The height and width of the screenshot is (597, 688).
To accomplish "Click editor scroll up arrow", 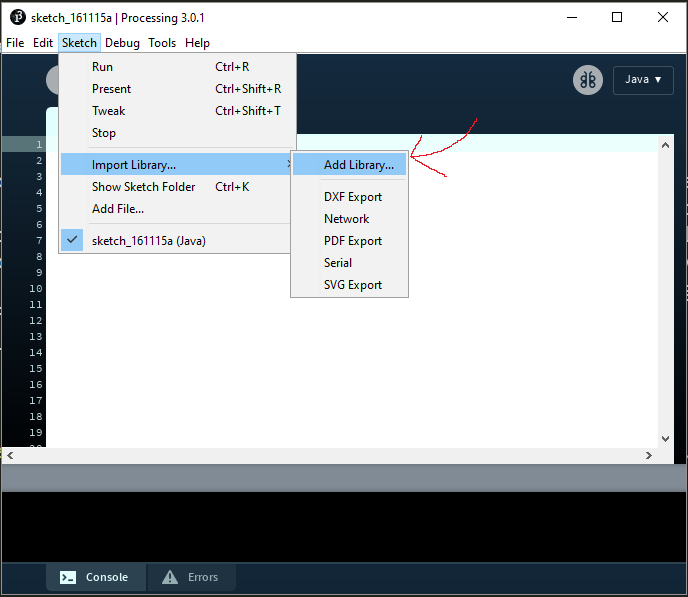I will coord(665,145).
